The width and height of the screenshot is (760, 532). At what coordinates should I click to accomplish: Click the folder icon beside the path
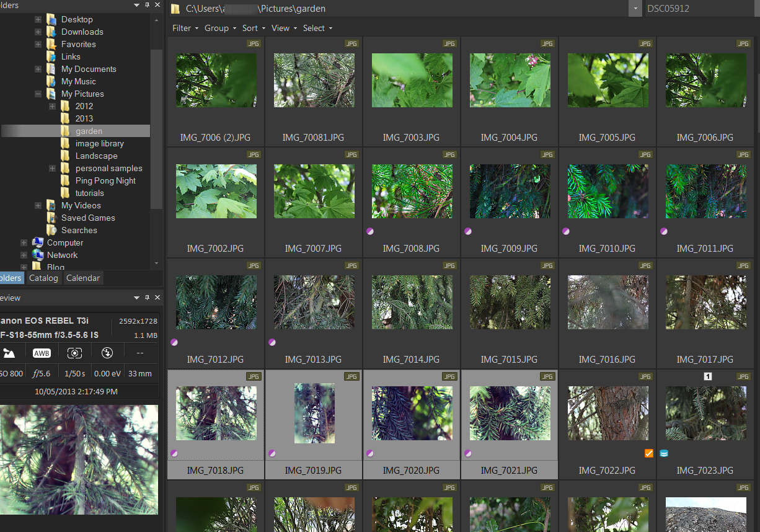click(175, 9)
